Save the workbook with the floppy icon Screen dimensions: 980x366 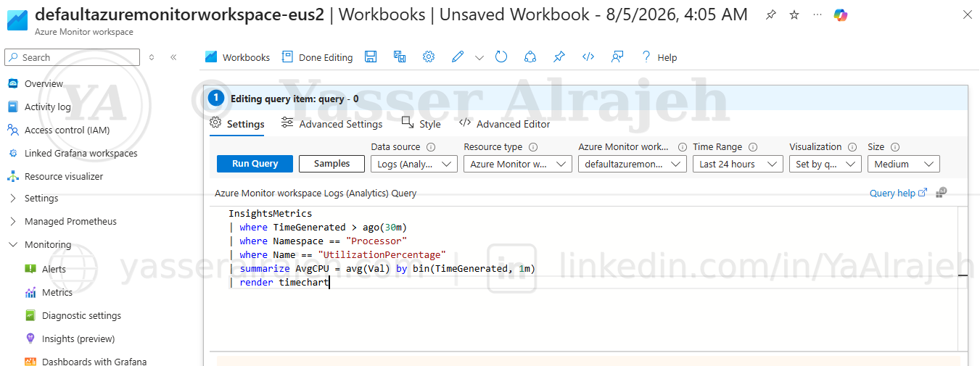click(x=371, y=57)
